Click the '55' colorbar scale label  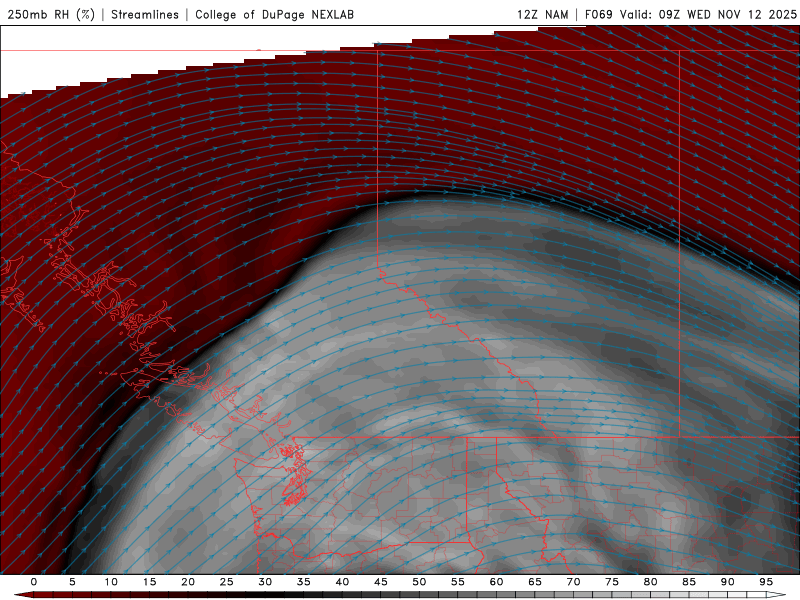tap(458, 582)
